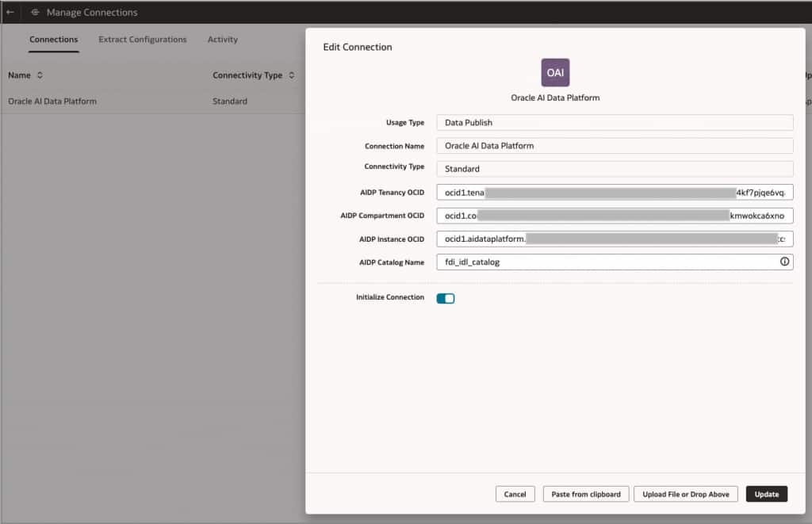Click the Update button

coord(767,494)
